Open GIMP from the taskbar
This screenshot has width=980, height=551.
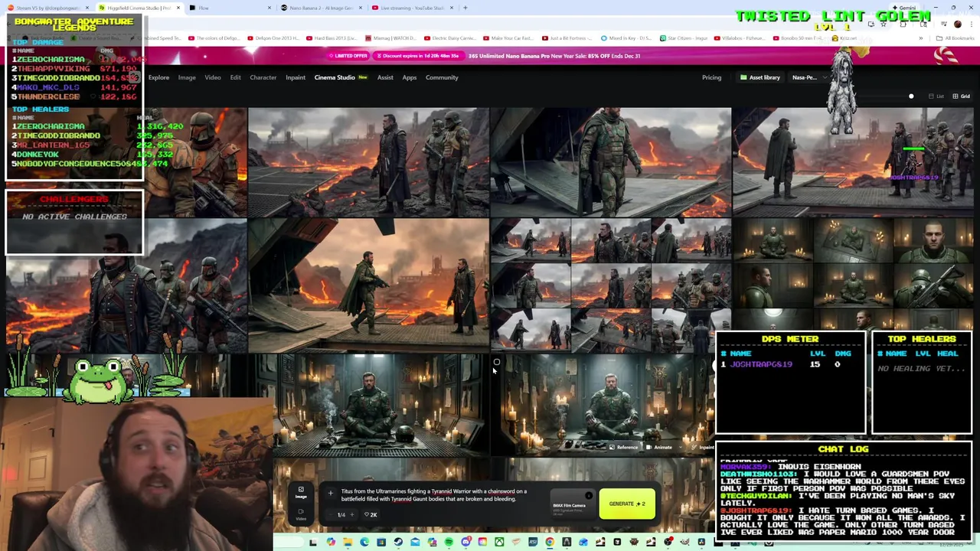click(x=684, y=543)
